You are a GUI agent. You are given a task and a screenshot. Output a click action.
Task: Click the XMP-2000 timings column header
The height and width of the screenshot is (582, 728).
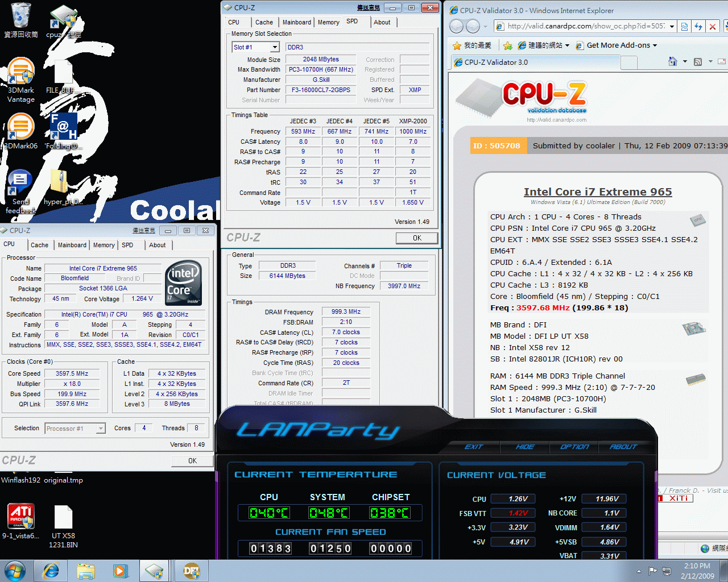413,121
